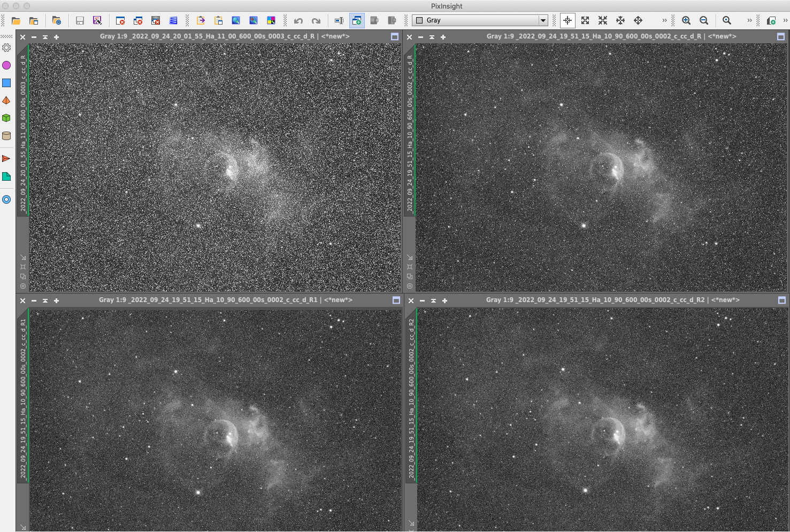Click the expanding arrows zoom-to-fit icon
The width and height of the screenshot is (790, 532).
[x=585, y=20]
